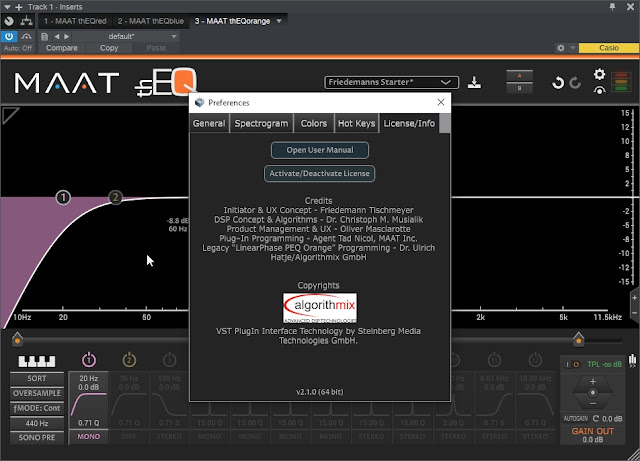Move the left orange frequency range handle
This screenshot has height=461, width=640.
17,339
